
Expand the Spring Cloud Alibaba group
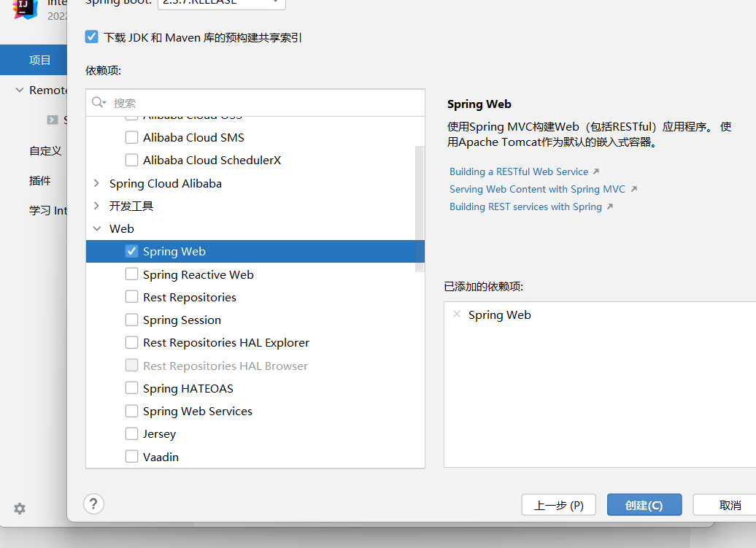tap(96, 183)
